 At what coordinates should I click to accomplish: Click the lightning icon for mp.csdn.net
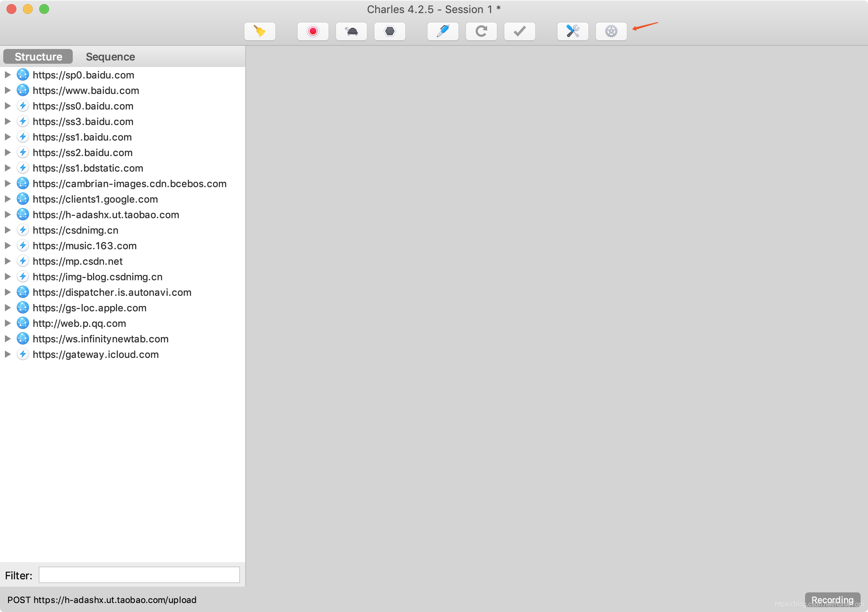coord(23,261)
